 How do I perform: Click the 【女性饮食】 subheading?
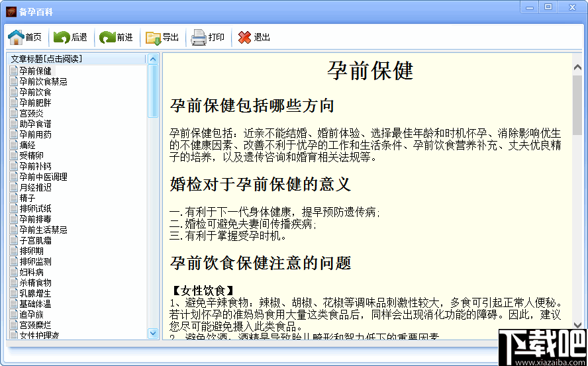203,291
